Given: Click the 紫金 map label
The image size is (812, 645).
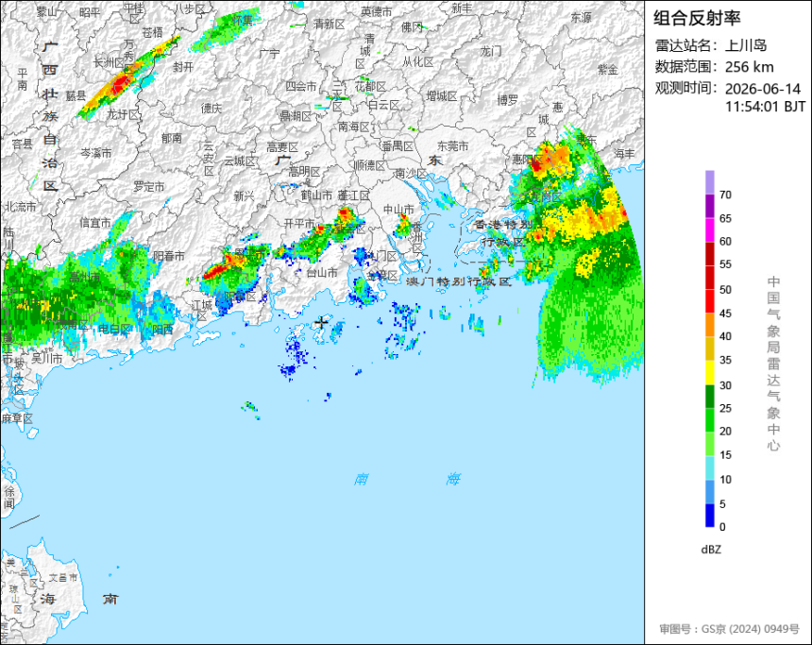Looking at the screenshot, I should pyautogui.click(x=608, y=70).
